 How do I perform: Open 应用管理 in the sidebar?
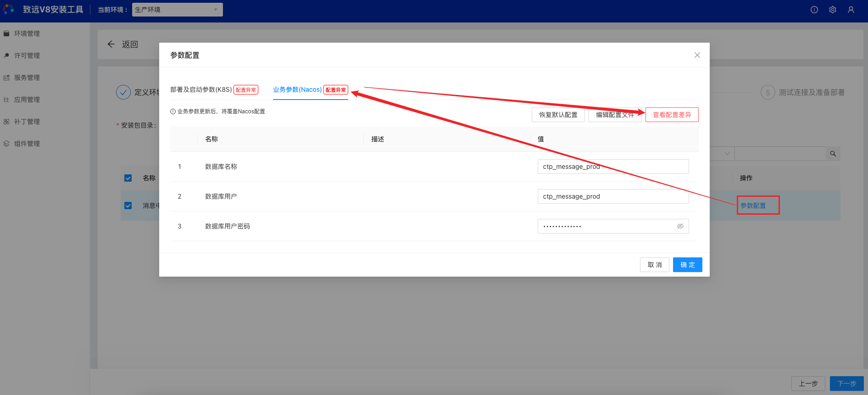(x=27, y=100)
